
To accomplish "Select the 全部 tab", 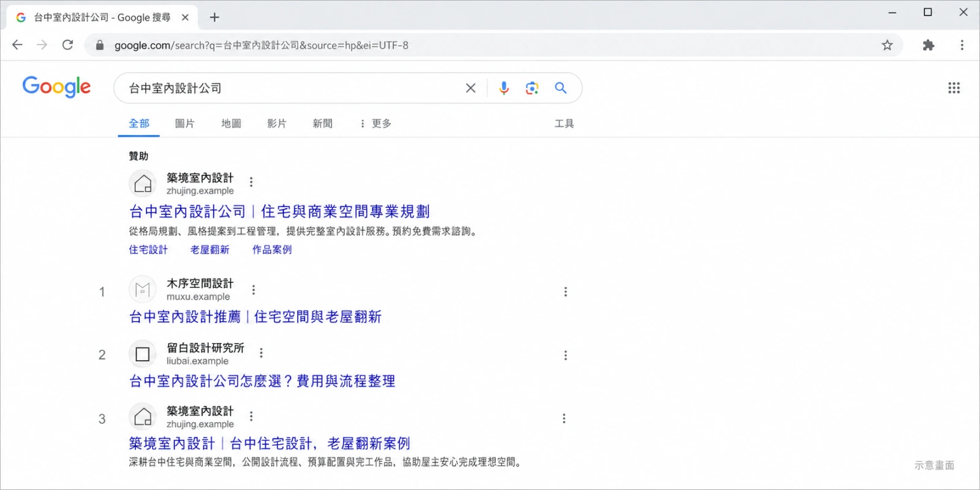I will coord(139,124).
